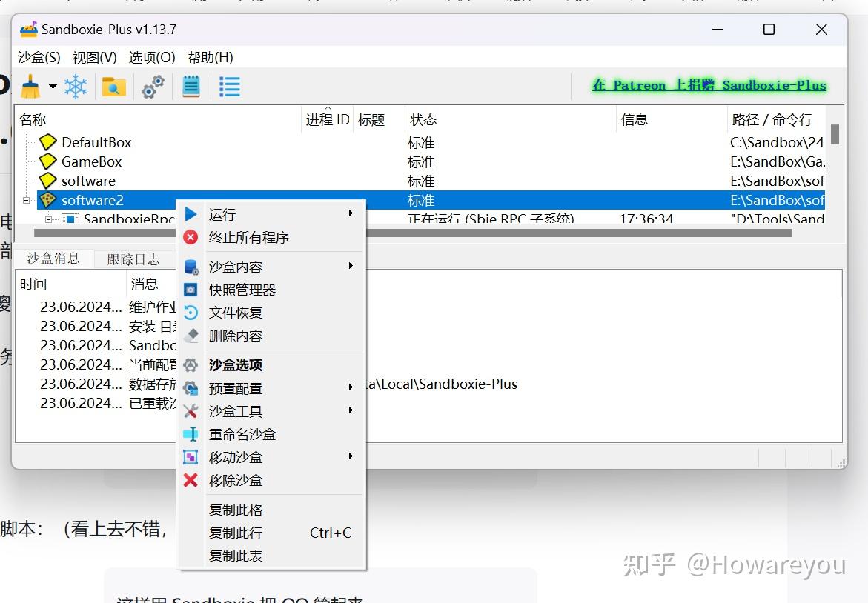Expand the software2 sandbox tree node
Screen dimensions: 868x603
pos(27,200)
